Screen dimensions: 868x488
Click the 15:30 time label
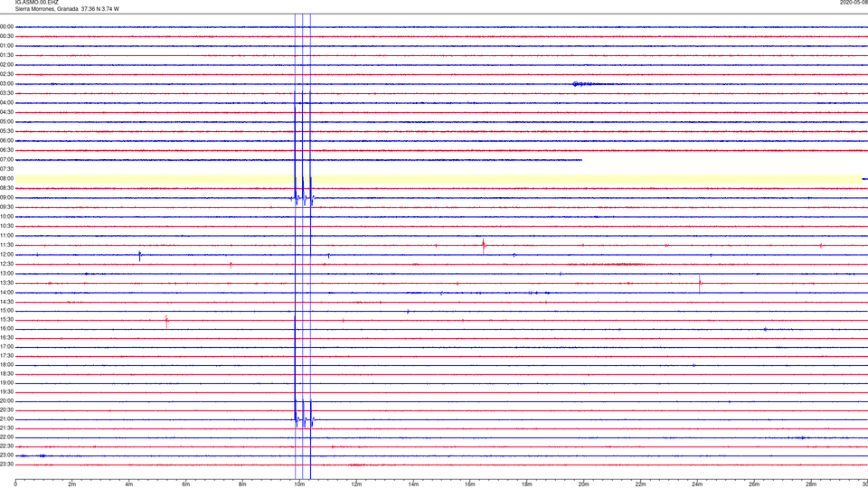(6, 320)
